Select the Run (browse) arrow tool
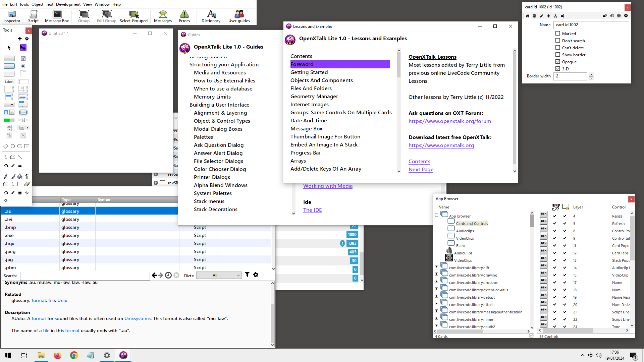Viewport: 644px width, 362px height. (x=9, y=48)
